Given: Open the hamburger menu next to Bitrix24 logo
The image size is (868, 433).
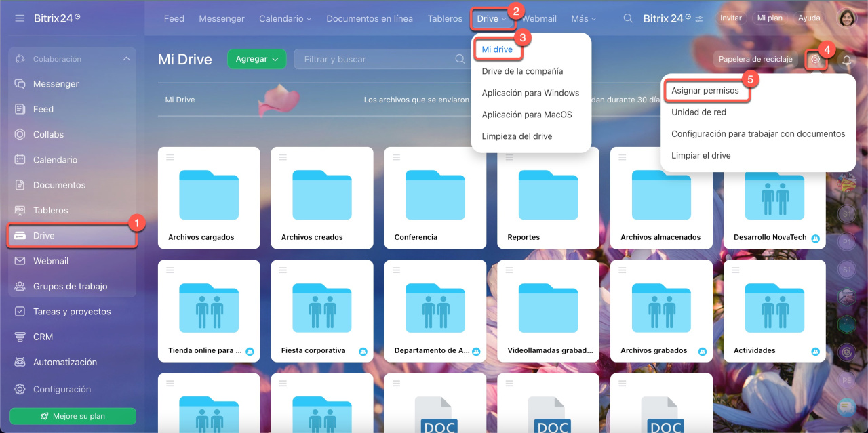Looking at the screenshot, I should click(x=20, y=18).
